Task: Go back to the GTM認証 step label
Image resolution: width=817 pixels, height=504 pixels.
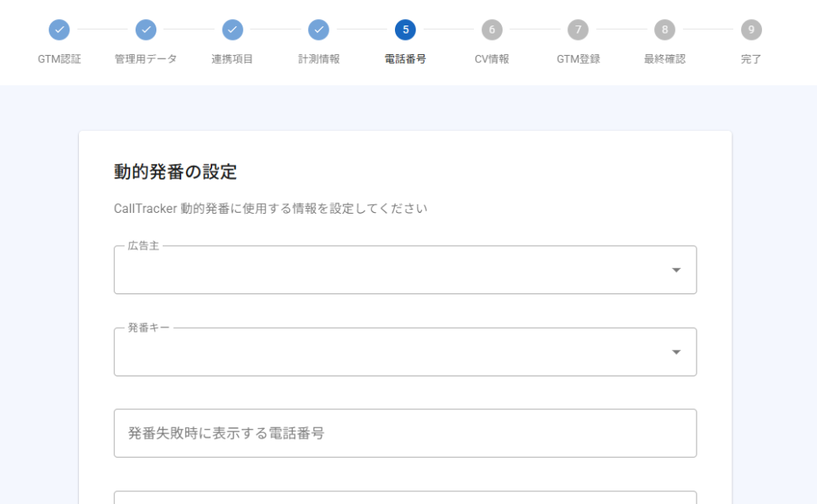Action: click(59, 59)
